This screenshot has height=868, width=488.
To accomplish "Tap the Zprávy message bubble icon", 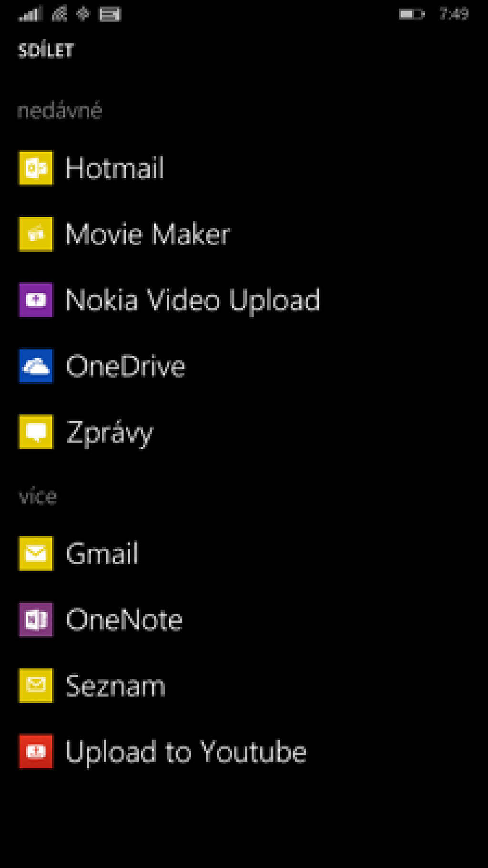I will click(36, 432).
